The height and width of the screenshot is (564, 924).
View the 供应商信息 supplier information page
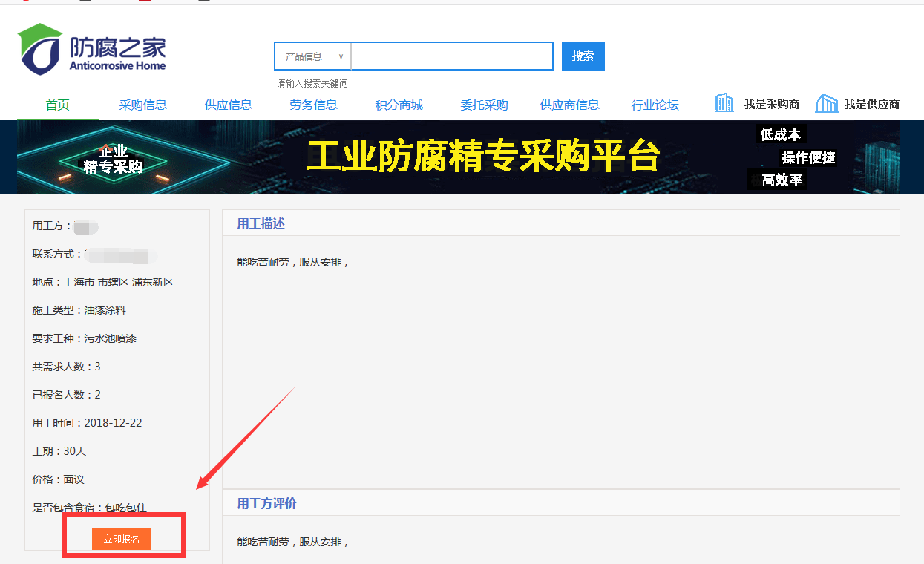569,105
